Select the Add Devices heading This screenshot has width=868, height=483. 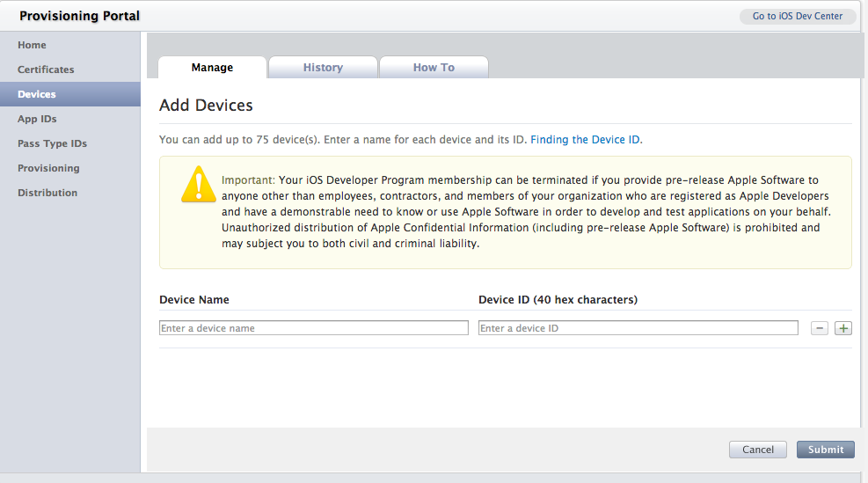pyautogui.click(x=206, y=106)
